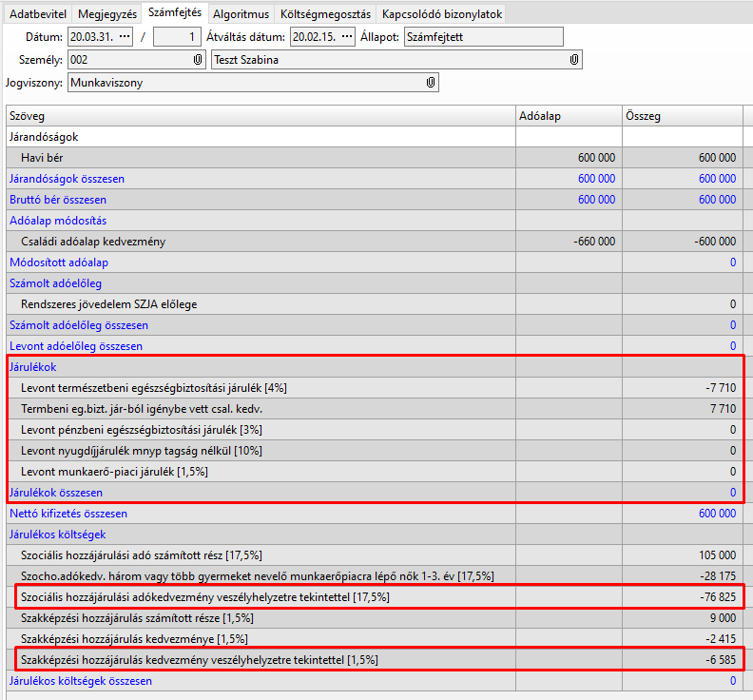Screen dimensions: 753x700
Task: Open date picker dots for Dátum field
Action: tap(125, 37)
